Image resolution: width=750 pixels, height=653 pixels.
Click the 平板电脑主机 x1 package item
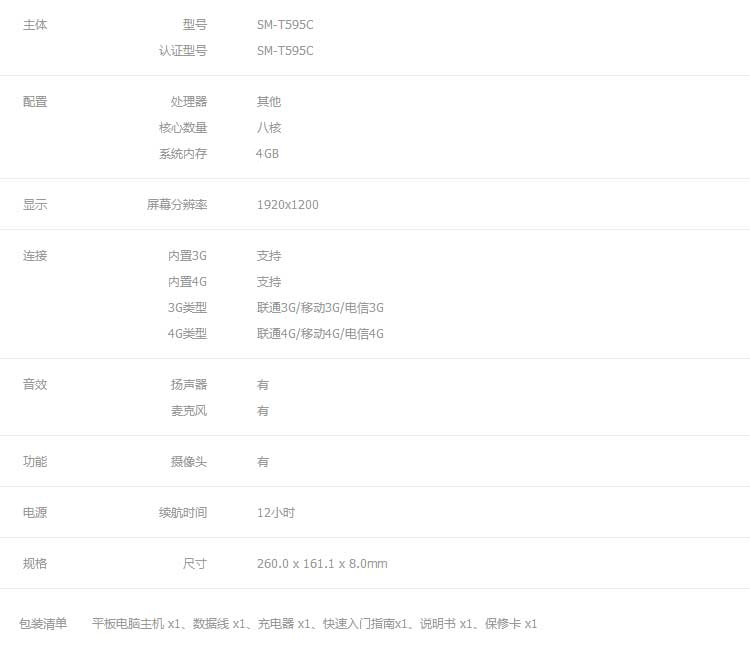pos(135,624)
